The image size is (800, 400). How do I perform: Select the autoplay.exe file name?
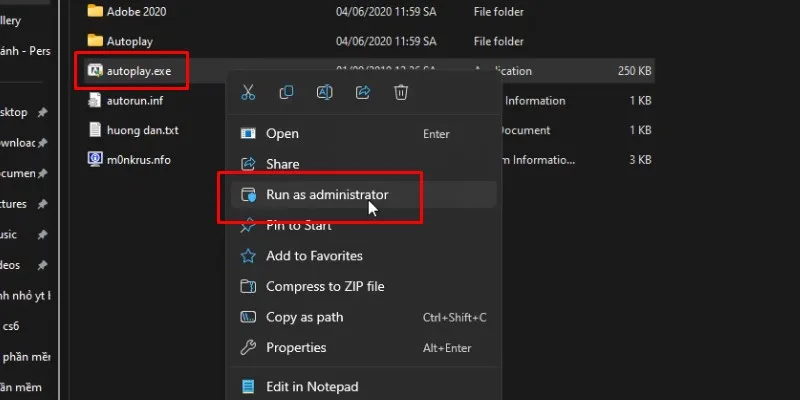139,71
